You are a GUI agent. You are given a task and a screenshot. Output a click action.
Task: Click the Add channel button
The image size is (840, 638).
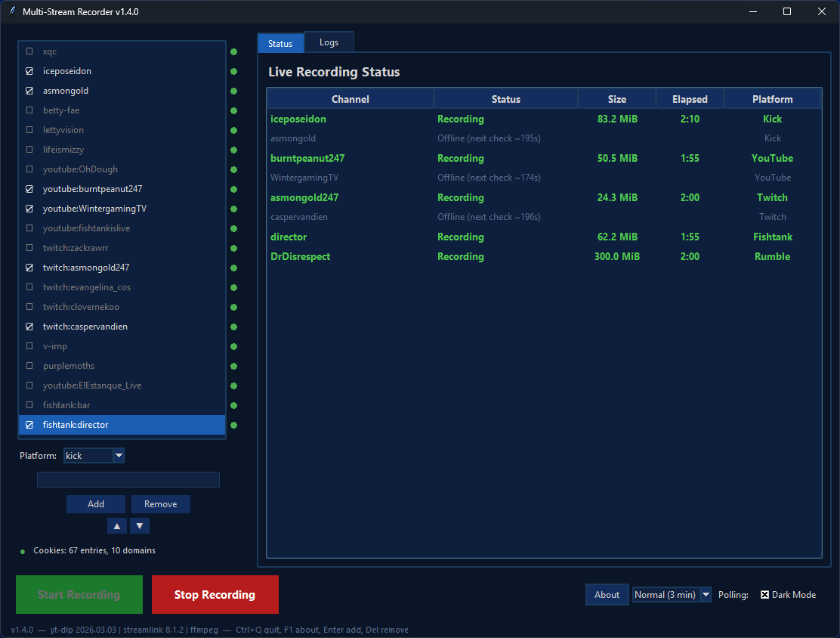96,504
